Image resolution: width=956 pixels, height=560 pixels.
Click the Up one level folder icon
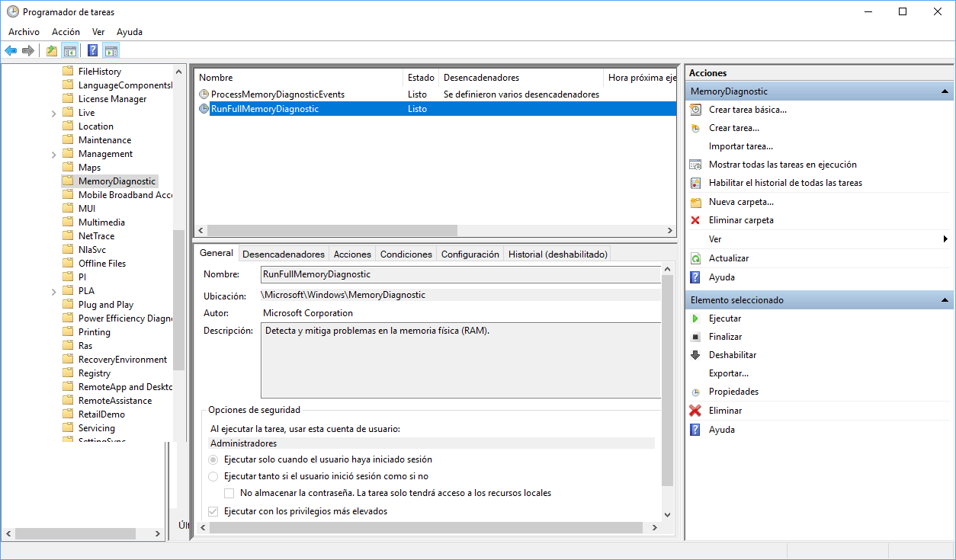tap(51, 51)
